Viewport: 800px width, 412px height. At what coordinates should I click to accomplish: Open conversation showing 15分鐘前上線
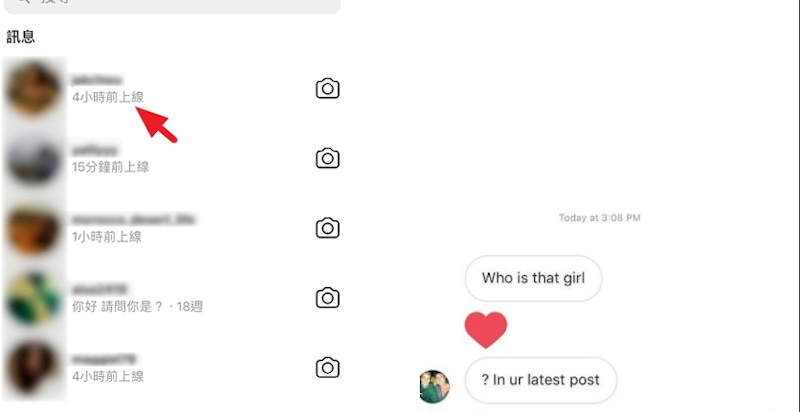pyautogui.click(x=171, y=159)
